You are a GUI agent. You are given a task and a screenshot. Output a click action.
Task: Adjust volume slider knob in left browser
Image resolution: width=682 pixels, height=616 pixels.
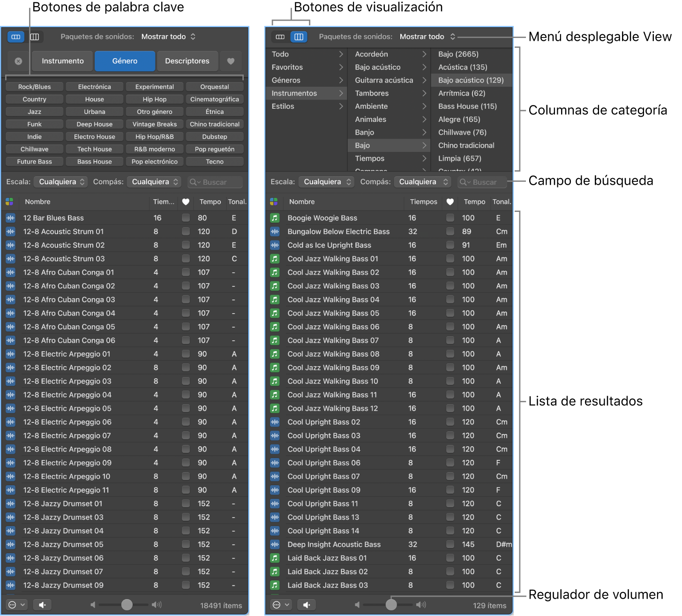click(127, 605)
